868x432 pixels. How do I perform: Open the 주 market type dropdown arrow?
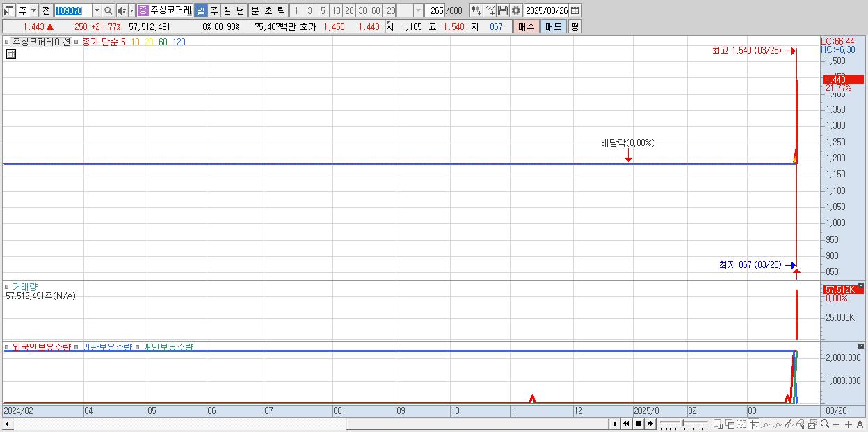(33, 10)
